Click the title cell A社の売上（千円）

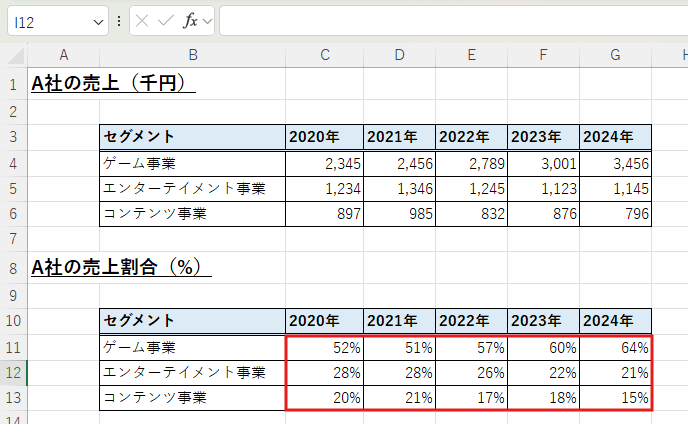tap(112, 85)
